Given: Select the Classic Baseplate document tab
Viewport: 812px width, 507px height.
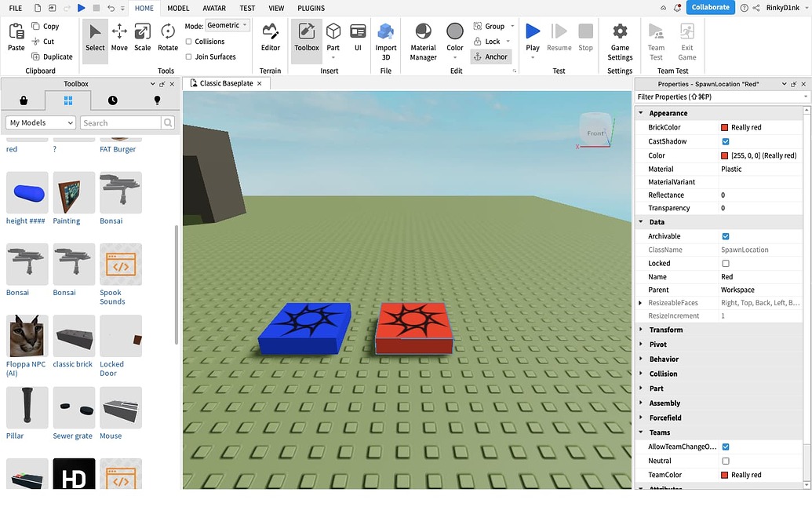Looking at the screenshot, I should 226,83.
